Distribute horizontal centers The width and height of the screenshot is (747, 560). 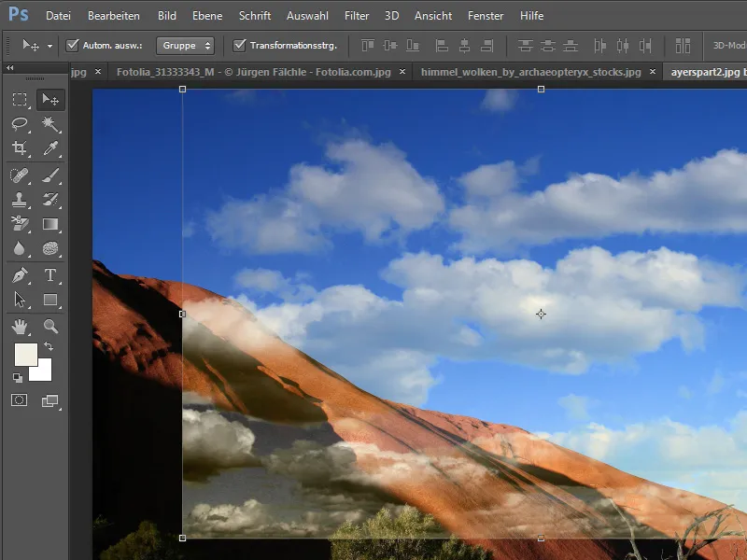623,46
